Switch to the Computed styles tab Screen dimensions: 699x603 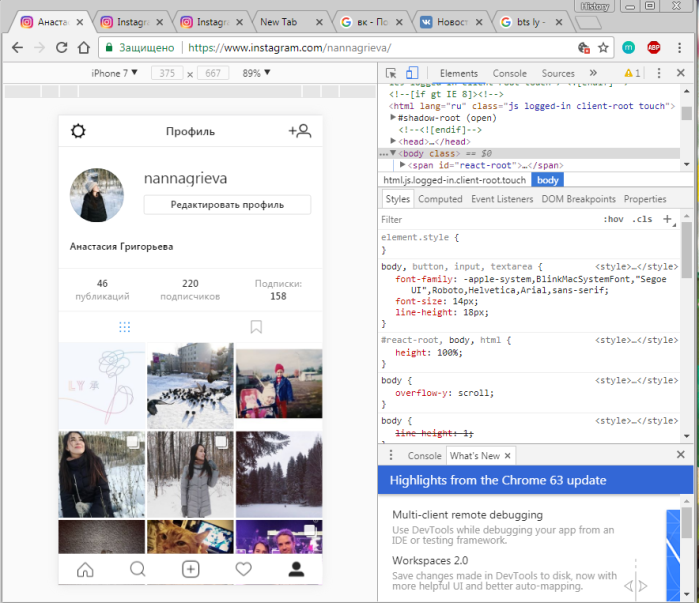[x=440, y=199]
